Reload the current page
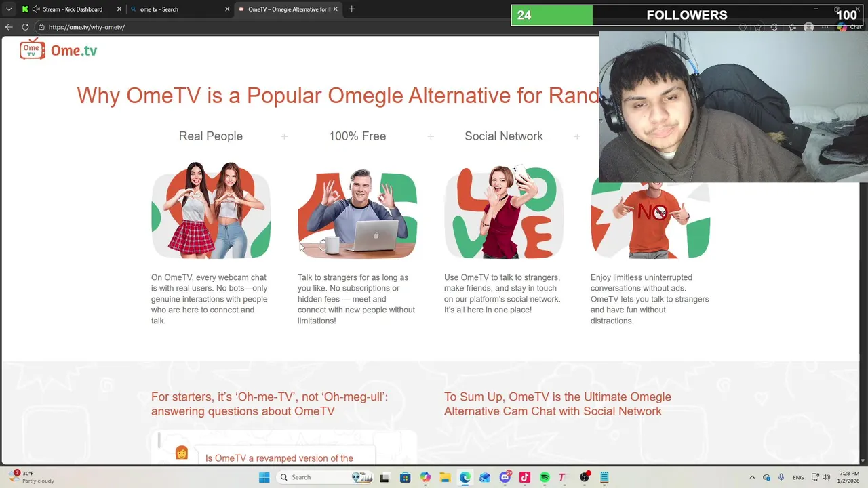 coord(25,27)
